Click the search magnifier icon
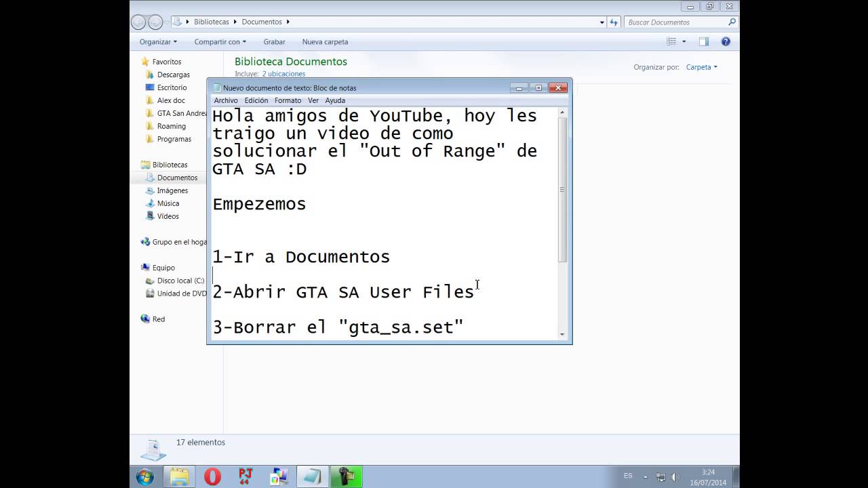Viewport: 868px width, 488px height. 732,22
